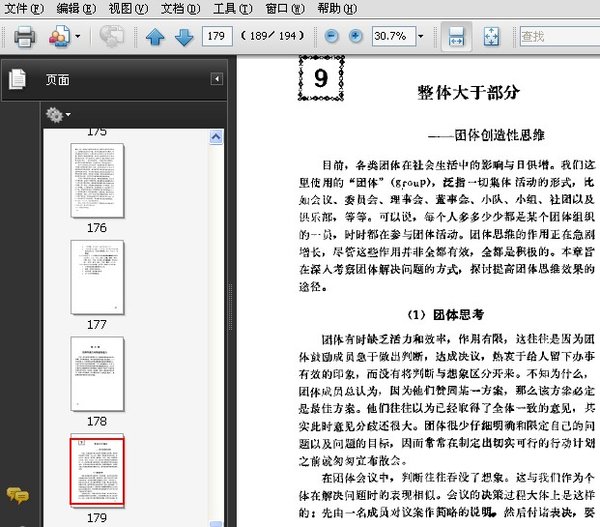Image resolution: width=600 pixels, height=527 pixels.
Task: Select page 177 thumbnail
Action: click(97, 277)
